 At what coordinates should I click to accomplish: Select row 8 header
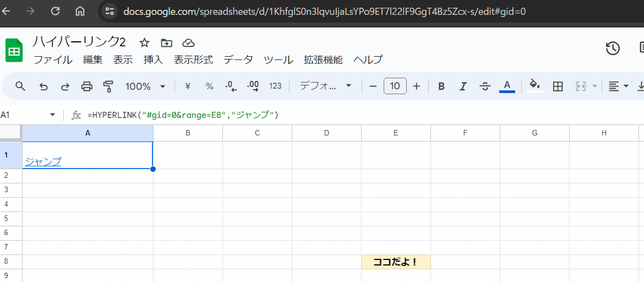pos(10,262)
